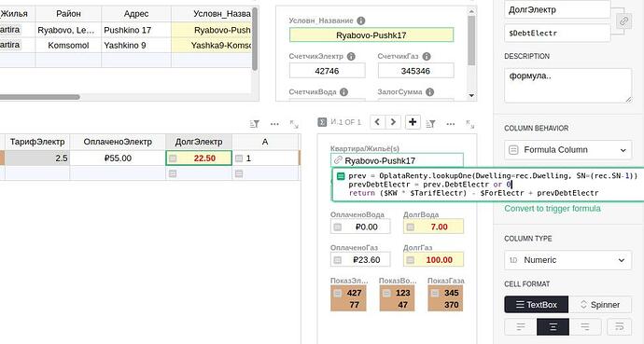Add a new card record with plus button
Viewport: 644px width, 344px height.
413,122
